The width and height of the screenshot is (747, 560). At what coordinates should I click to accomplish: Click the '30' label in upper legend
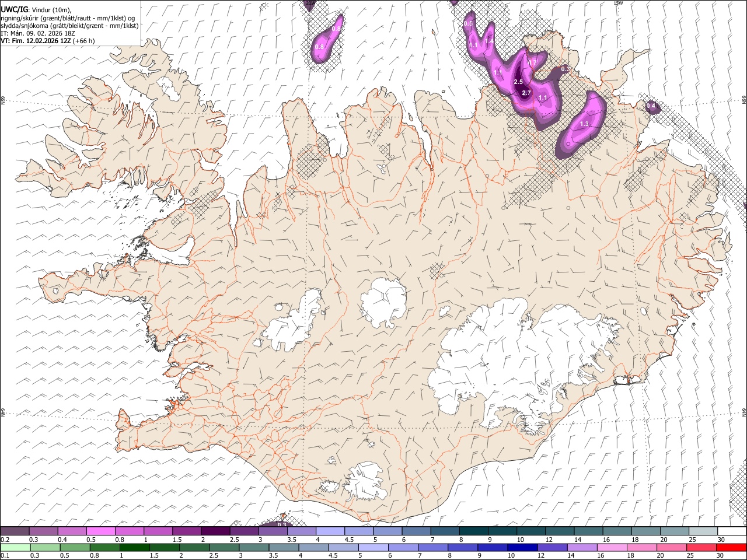721,540
